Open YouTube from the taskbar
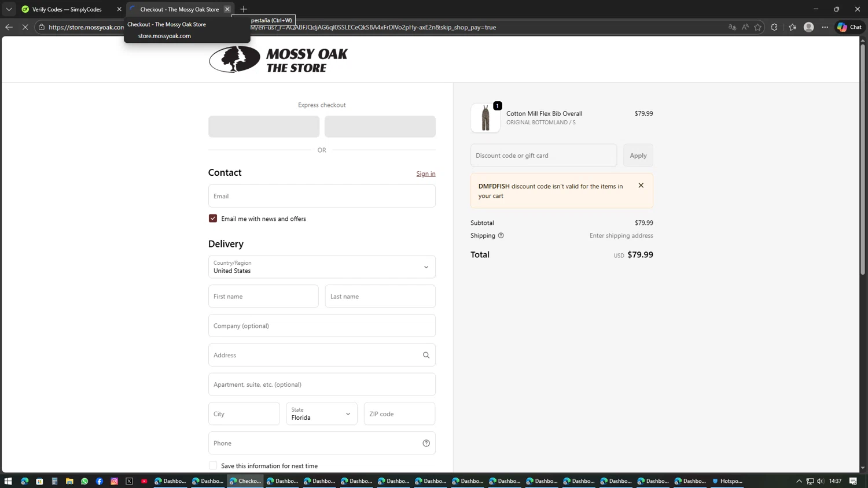The image size is (868, 488). (145, 481)
